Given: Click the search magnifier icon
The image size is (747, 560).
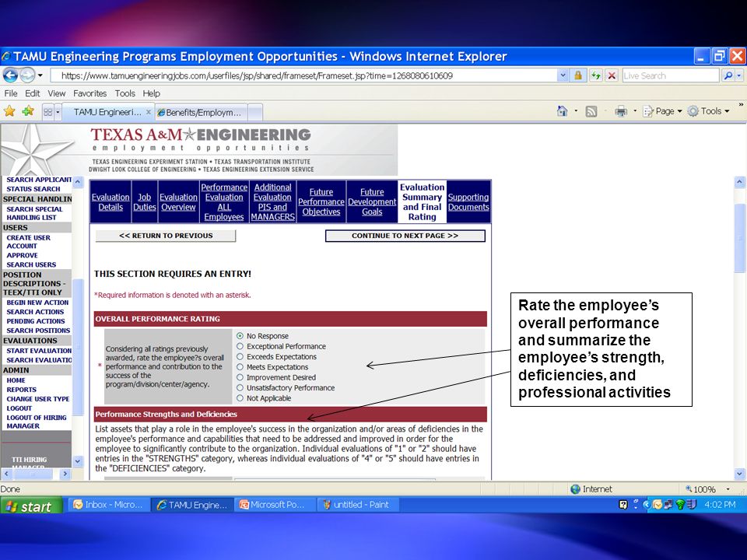Looking at the screenshot, I should click(x=728, y=75).
